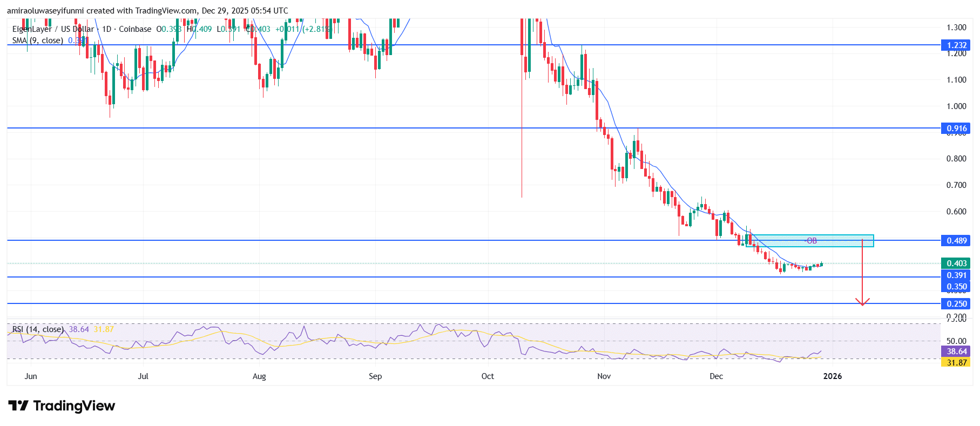Click the 1.232 blue price level tag
The height and width of the screenshot is (426, 980).
956,45
